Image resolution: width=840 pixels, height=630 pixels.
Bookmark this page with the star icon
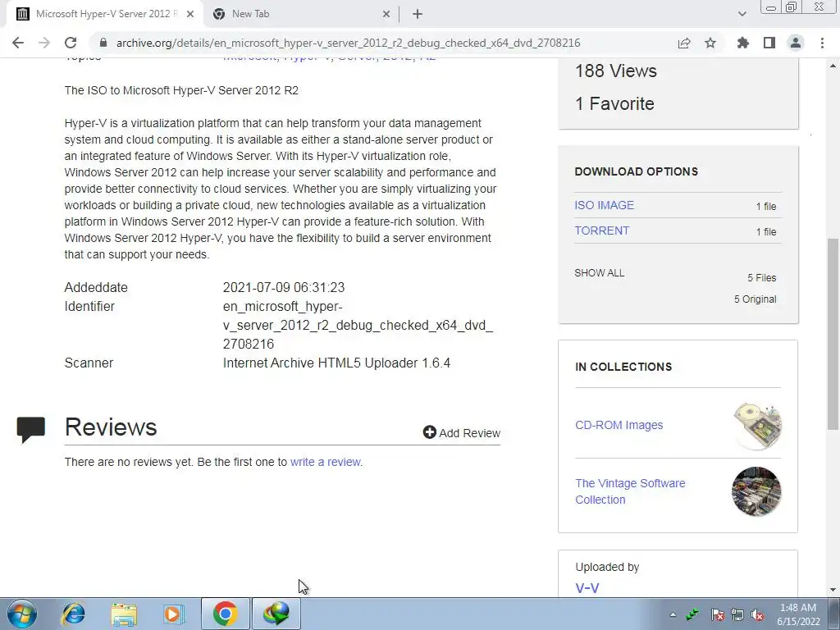tap(710, 43)
